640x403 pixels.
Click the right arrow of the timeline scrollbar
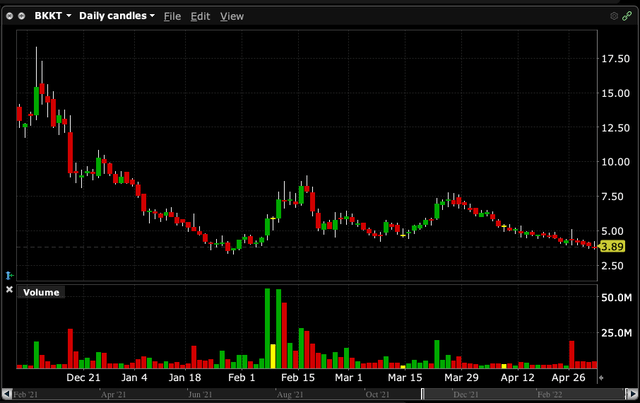(x=632, y=394)
